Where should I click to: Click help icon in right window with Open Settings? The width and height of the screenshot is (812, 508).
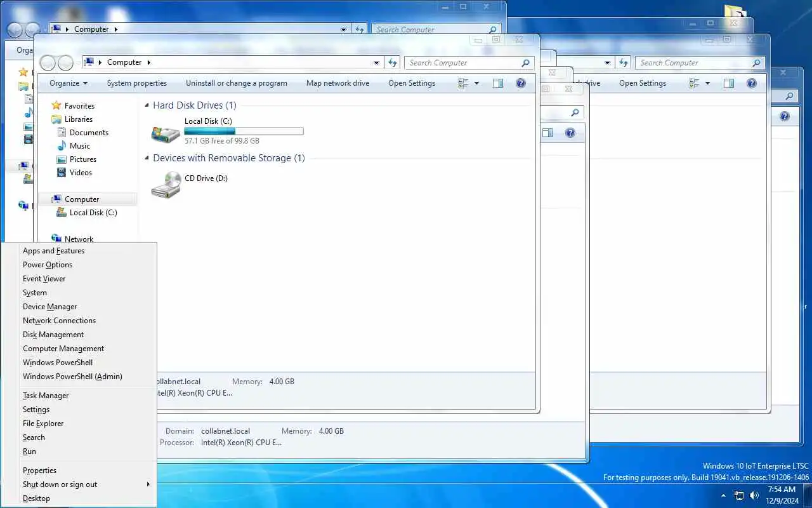pyautogui.click(x=752, y=83)
